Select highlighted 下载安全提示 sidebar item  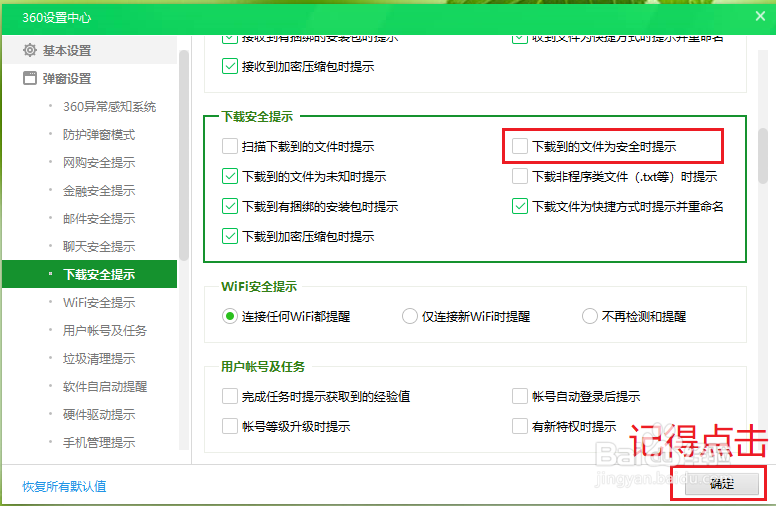point(90,274)
